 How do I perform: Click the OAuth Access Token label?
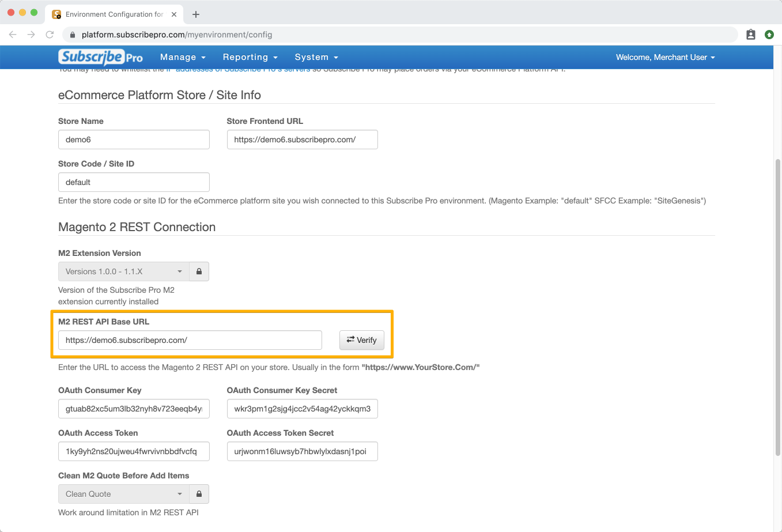tap(98, 433)
